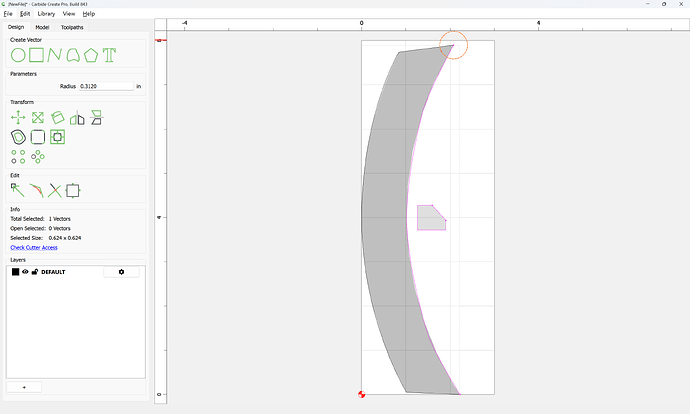The height and width of the screenshot is (414, 690).
Task: Click the Radius input field
Action: coord(106,86)
